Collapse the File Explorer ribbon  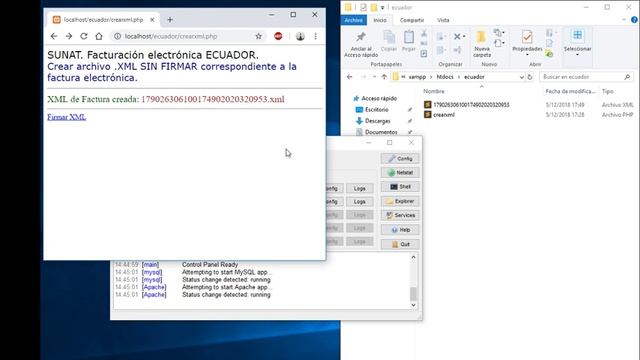pyautogui.click(x=624, y=20)
